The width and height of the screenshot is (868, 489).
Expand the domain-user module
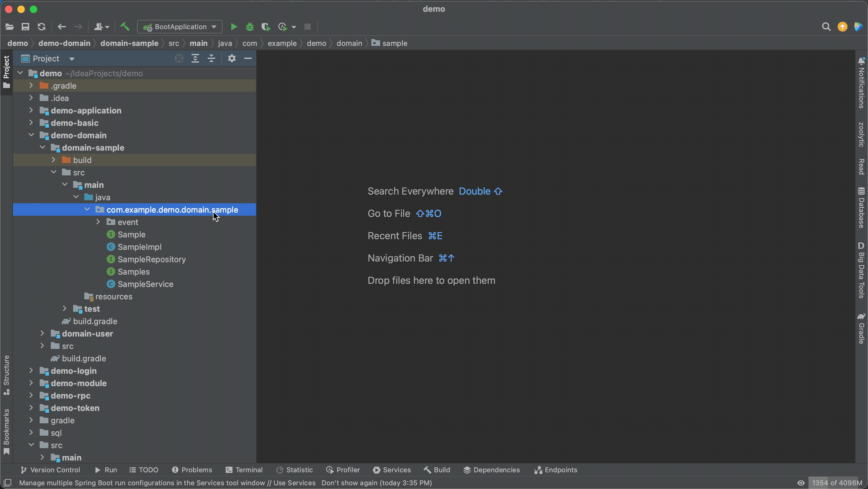pyautogui.click(x=42, y=333)
